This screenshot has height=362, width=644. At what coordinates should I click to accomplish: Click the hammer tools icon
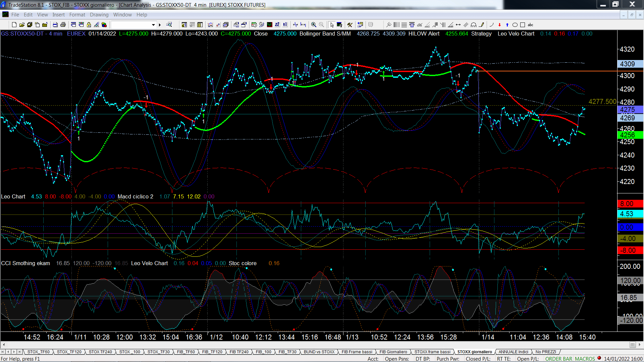pyautogui.click(x=350, y=25)
